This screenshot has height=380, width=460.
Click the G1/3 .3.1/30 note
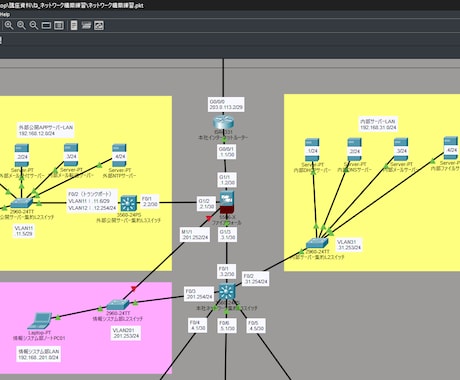pos(227,235)
